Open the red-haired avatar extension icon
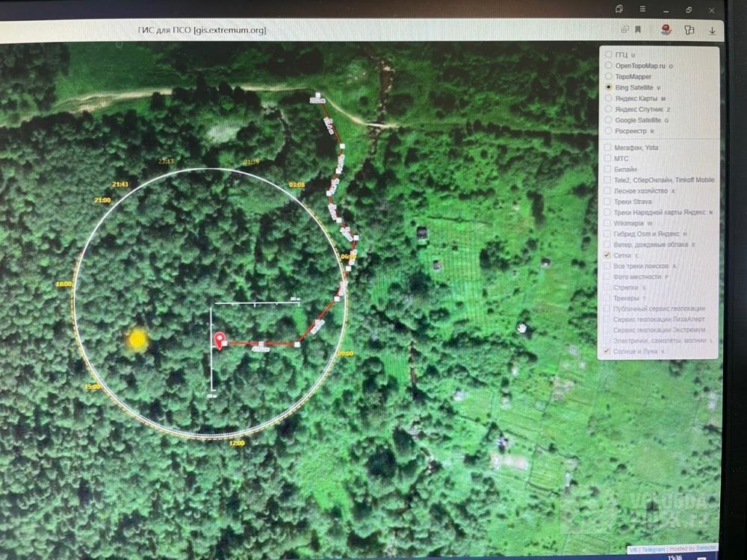Image resolution: width=747 pixels, height=560 pixels. (x=666, y=30)
